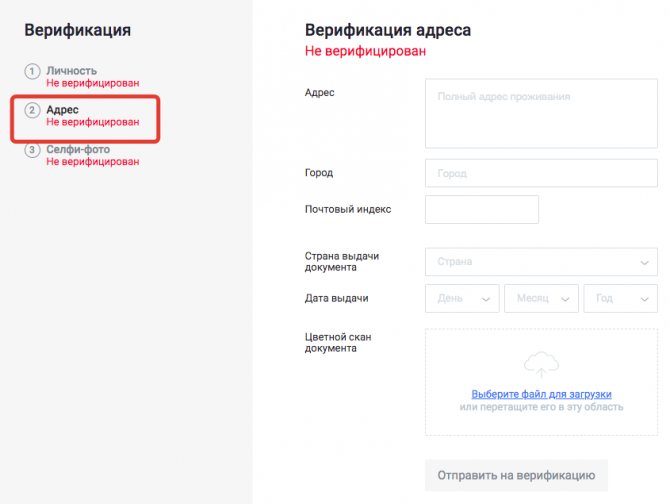This screenshot has height=504, width=670.
Task: Click the document scan drop area
Action: (541, 420)
